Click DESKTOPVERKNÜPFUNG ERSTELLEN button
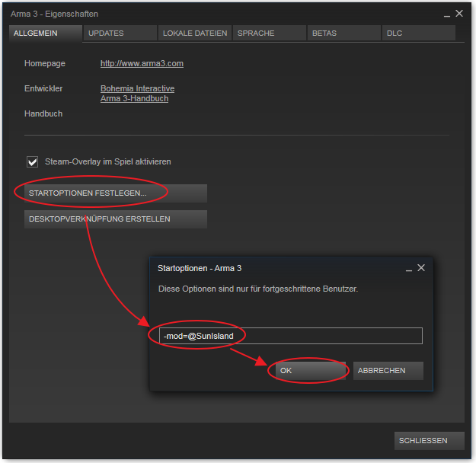Image resolution: width=476 pixels, height=463 pixels. coord(116,219)
